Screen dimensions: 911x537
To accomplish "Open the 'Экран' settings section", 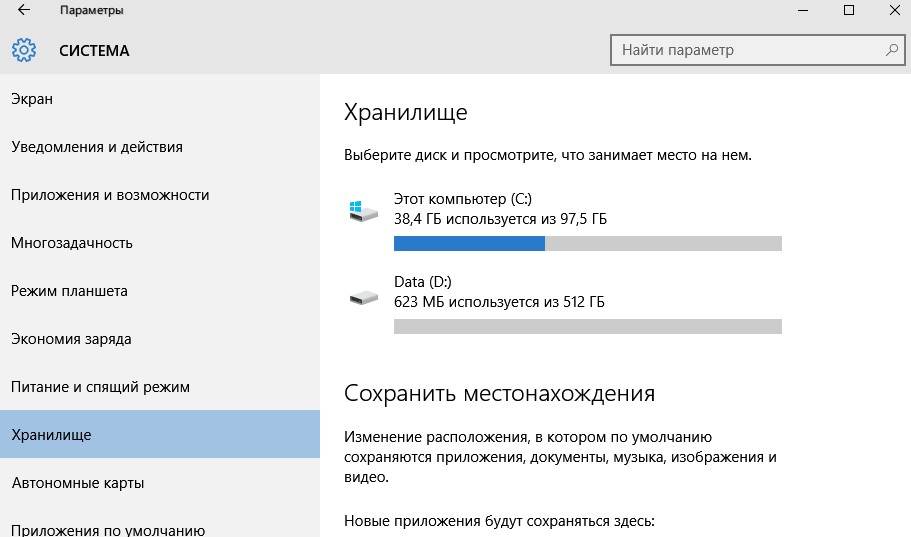I will point(32,99).
